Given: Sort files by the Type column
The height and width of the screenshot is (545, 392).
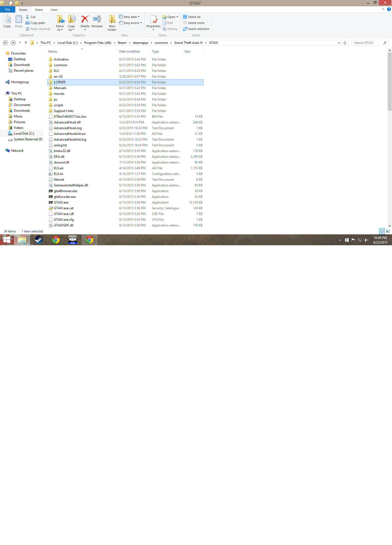Looking at the screenshot, I should [167, 51].
